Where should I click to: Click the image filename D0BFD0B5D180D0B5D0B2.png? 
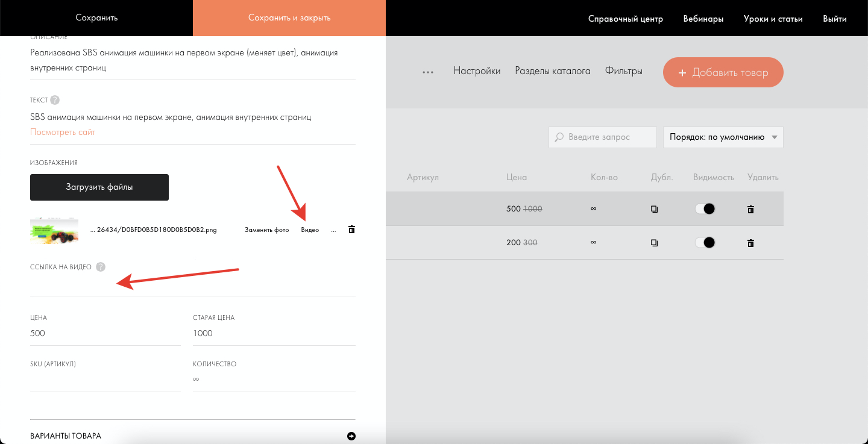coord(153,230)
